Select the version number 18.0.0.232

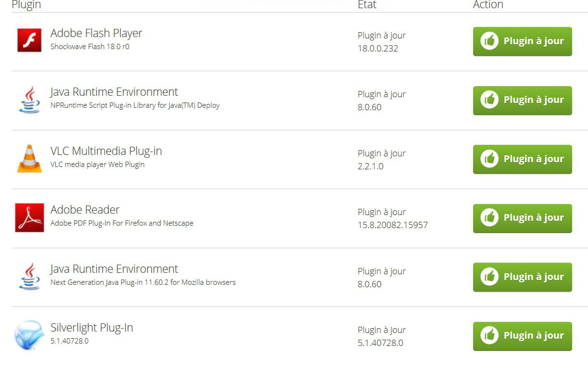(x=378, y=49)
